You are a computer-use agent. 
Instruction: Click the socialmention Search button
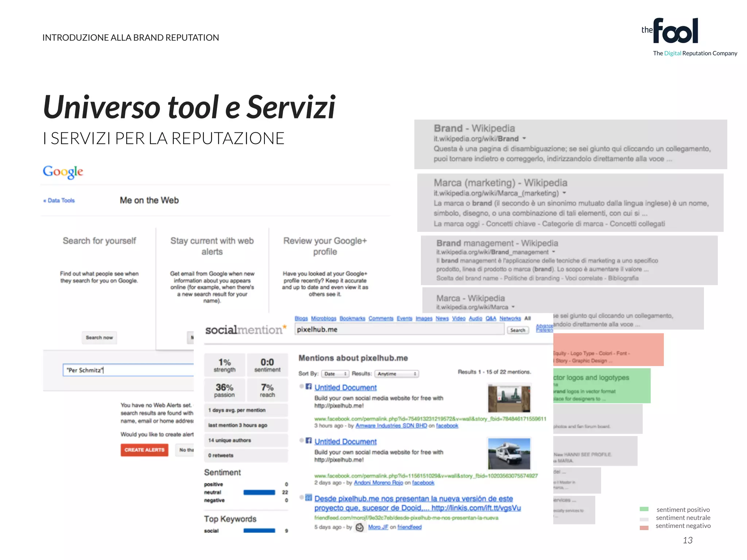518,330
